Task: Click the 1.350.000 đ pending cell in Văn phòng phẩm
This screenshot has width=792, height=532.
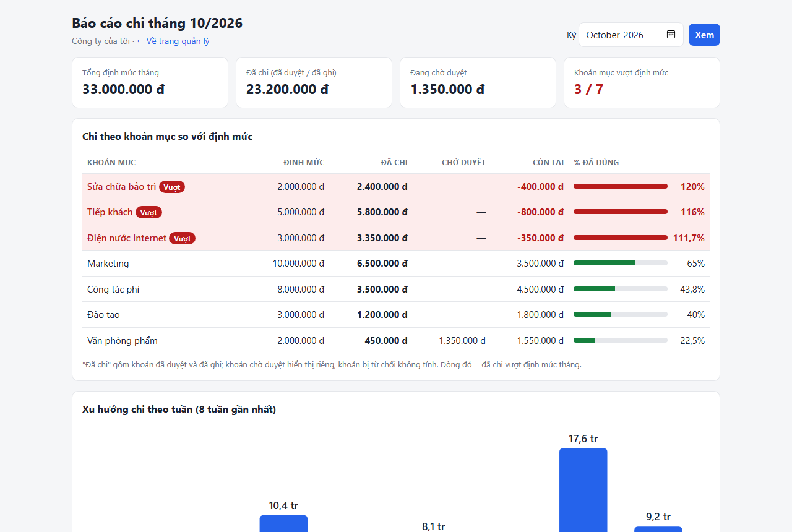Action: [462, 341]
